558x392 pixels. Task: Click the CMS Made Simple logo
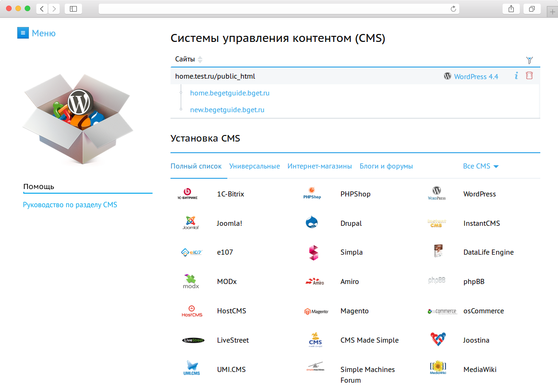(x=315, y=340)
